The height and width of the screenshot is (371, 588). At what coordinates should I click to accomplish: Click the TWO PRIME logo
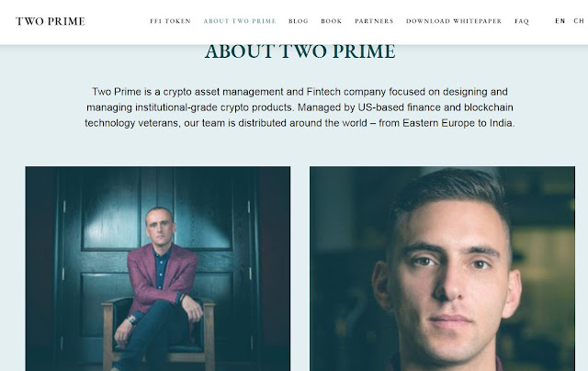click(51, 21)
